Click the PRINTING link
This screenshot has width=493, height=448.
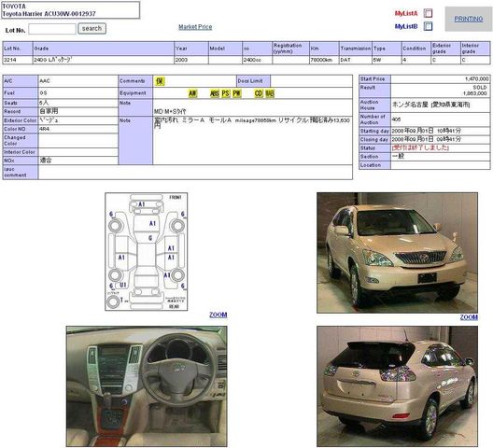(x=468, y=19)
